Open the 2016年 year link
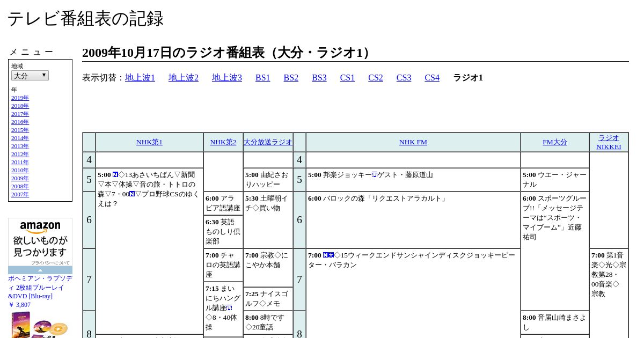Image resolution: width=644 pixels, height=338 pixels. click(x=20, y=122)
